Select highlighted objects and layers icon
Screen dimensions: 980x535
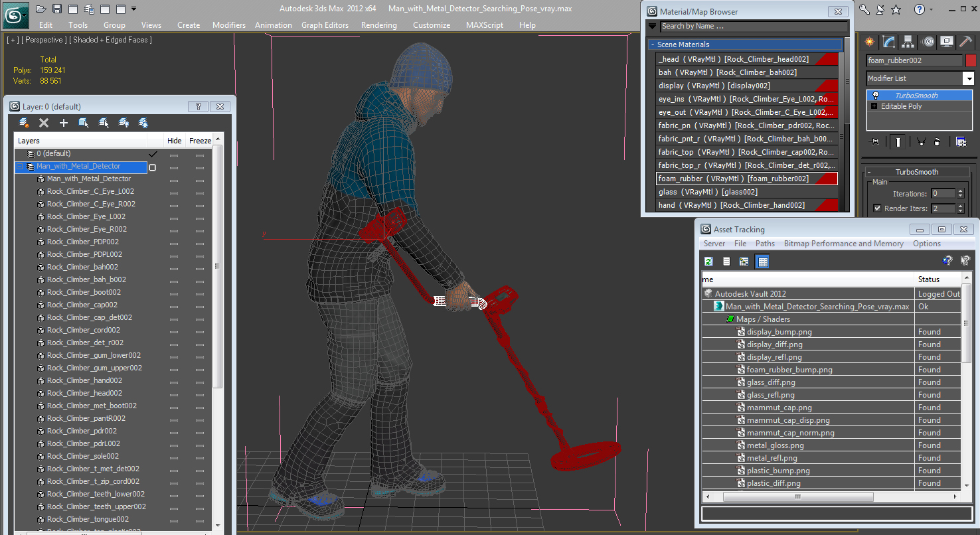click(84, 123)
